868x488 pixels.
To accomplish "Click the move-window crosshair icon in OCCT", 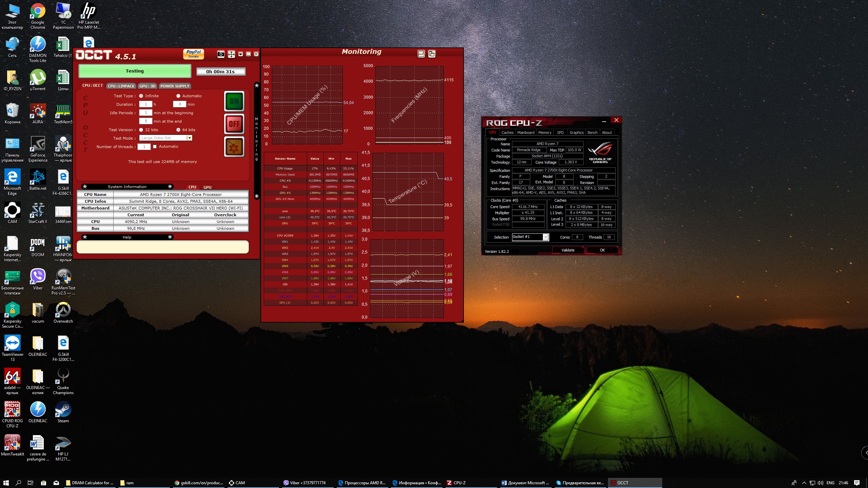I will coord(231,54).
